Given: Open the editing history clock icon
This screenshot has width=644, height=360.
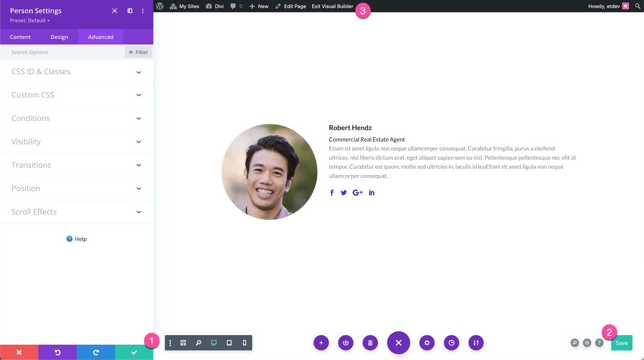Looking at the screenshot, I should pyautogui.click(x=451, y=342).
